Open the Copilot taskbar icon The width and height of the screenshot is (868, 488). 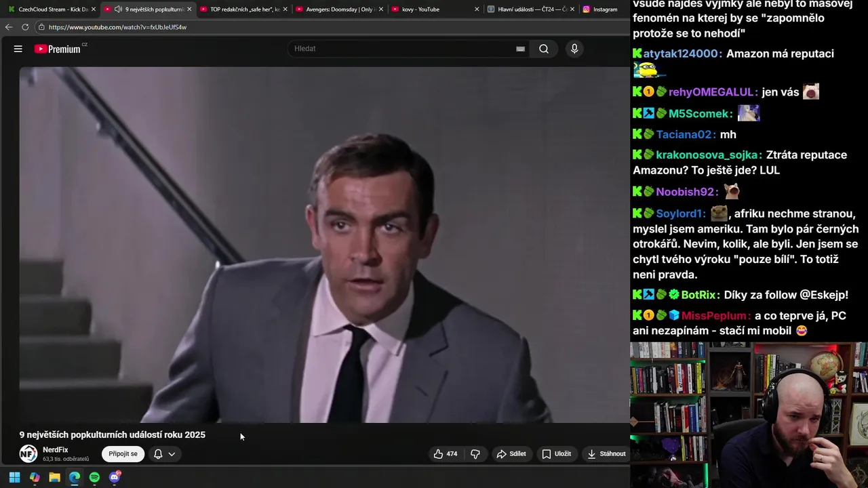(x=35, y=477)
